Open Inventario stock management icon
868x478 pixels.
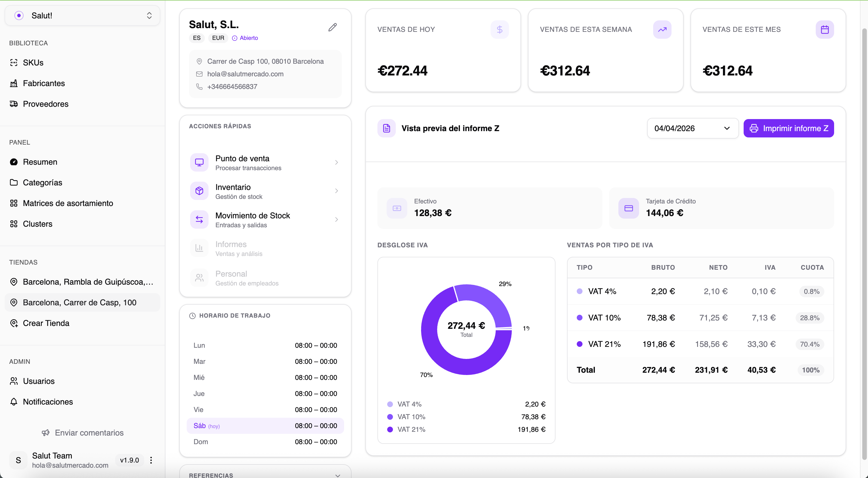point(199,191)
